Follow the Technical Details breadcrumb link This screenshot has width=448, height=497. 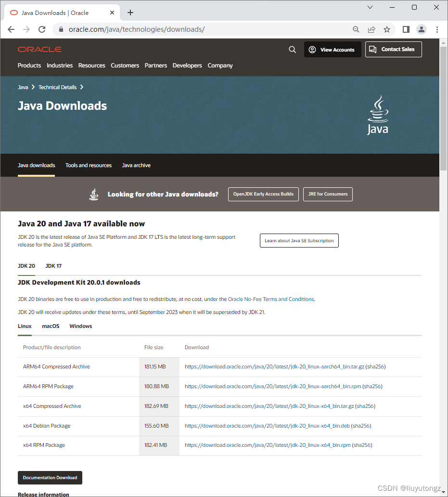tap(57, 87)
